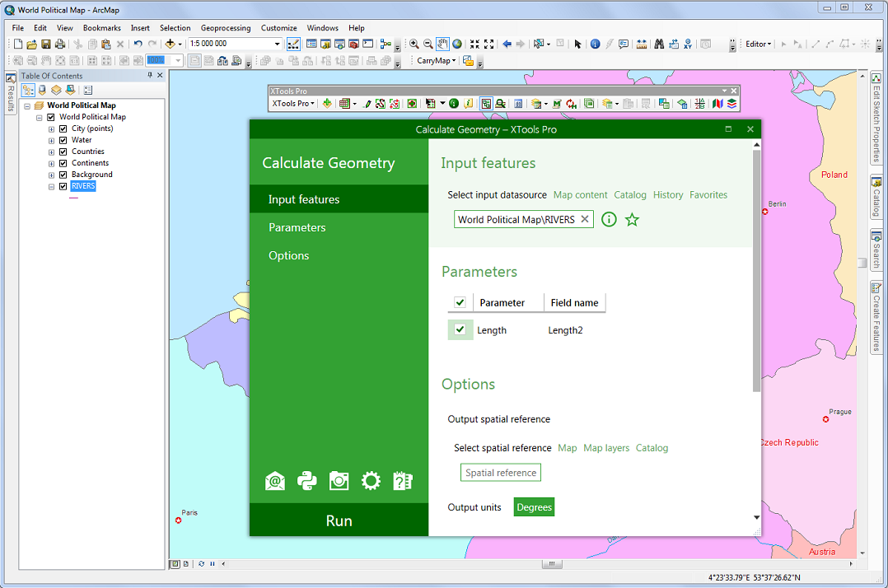
Task: Open the Geoprocessing menu
Action: point(226,28)
